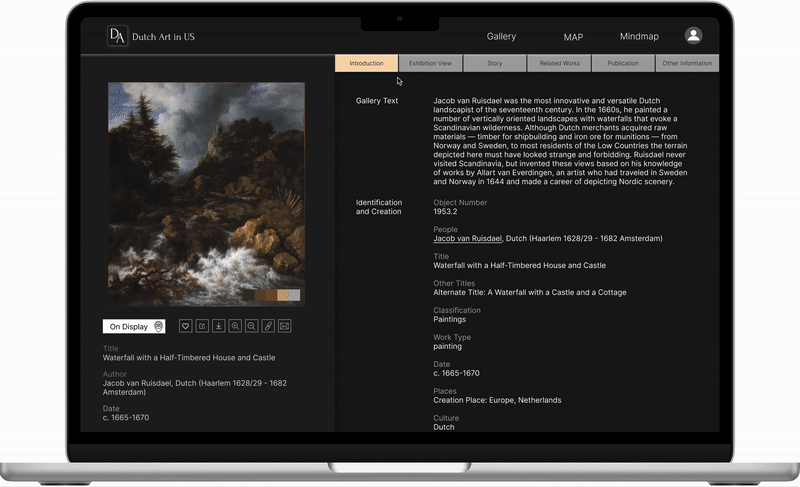This screenshot has height=487, width=800.
Task: Click the Classification value 'Paintings'
Action: 449,319
